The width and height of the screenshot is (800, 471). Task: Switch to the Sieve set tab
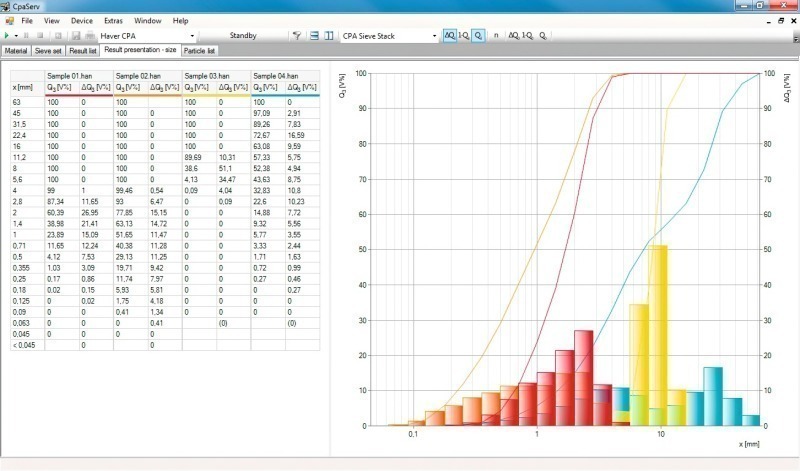coord(48,51)
